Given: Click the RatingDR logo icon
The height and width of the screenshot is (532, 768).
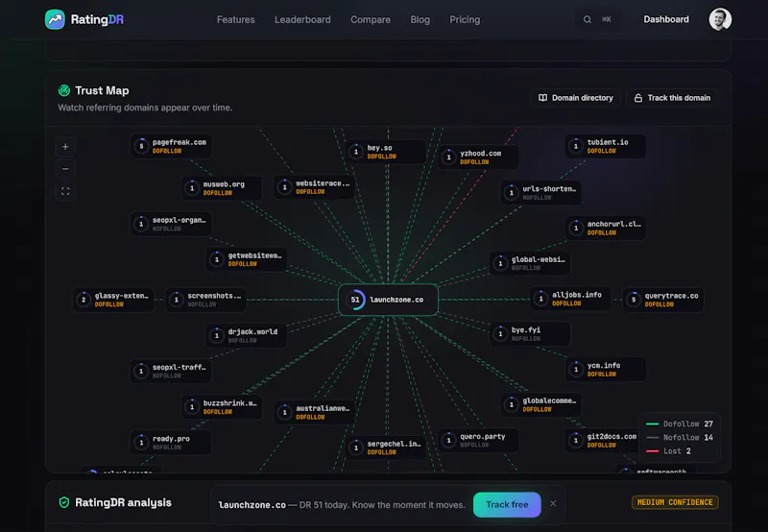Looking at the screenshot, I should point(55,19).
